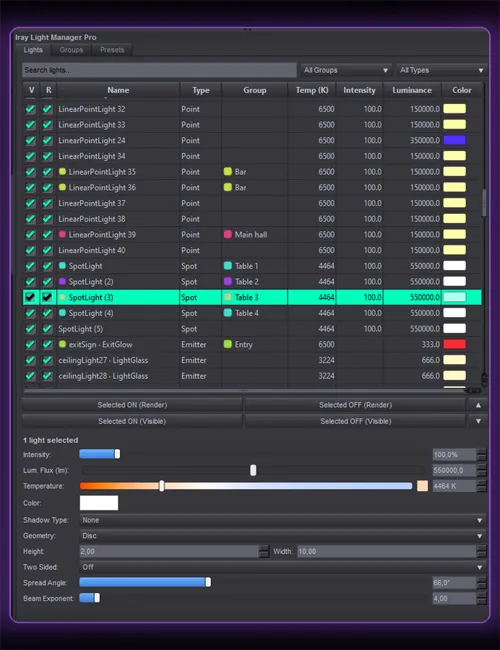Sort by the Luminance column header

pyautogui.click(x=412, y=90)
